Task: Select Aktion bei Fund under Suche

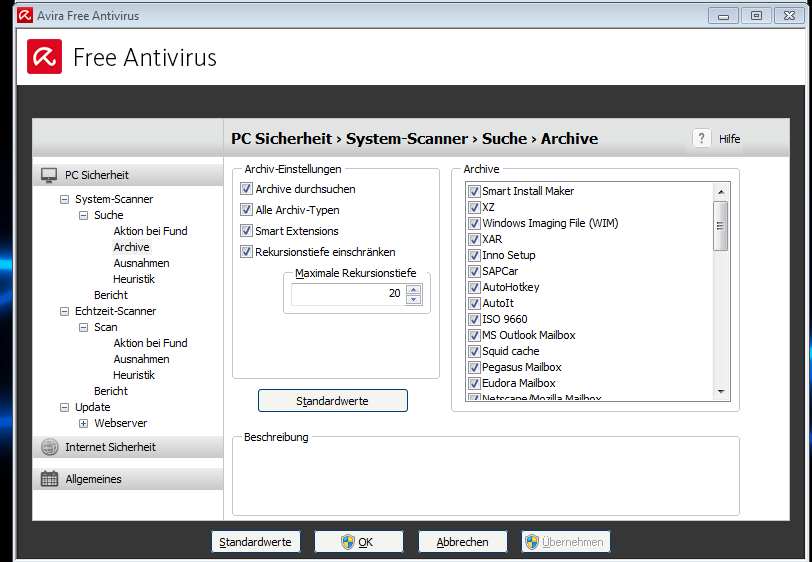Action: coord(150,231)
